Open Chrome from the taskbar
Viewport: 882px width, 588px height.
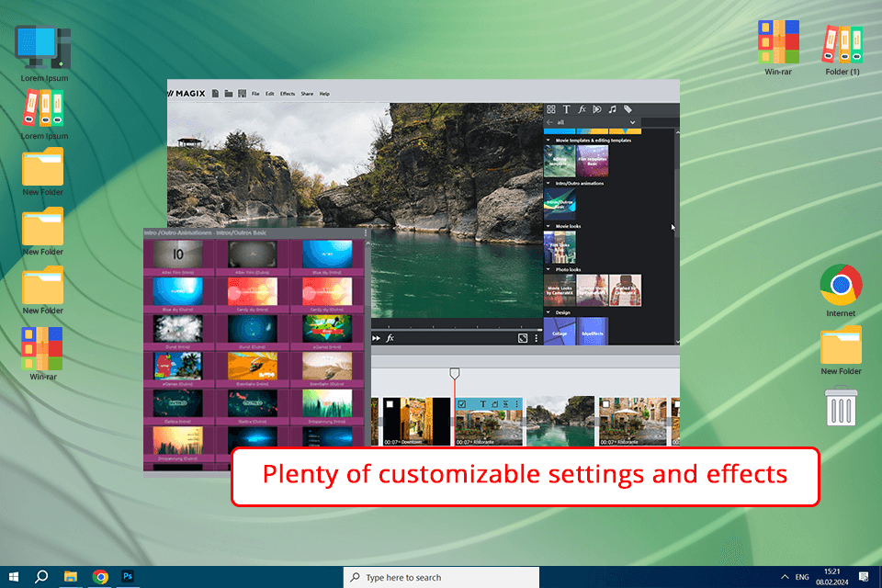(x=100, y=577)
